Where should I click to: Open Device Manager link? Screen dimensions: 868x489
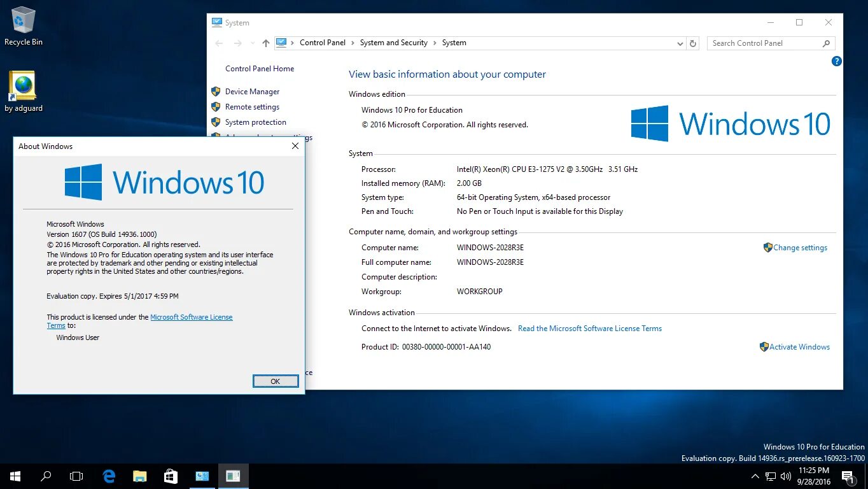[x=252, y=92]
